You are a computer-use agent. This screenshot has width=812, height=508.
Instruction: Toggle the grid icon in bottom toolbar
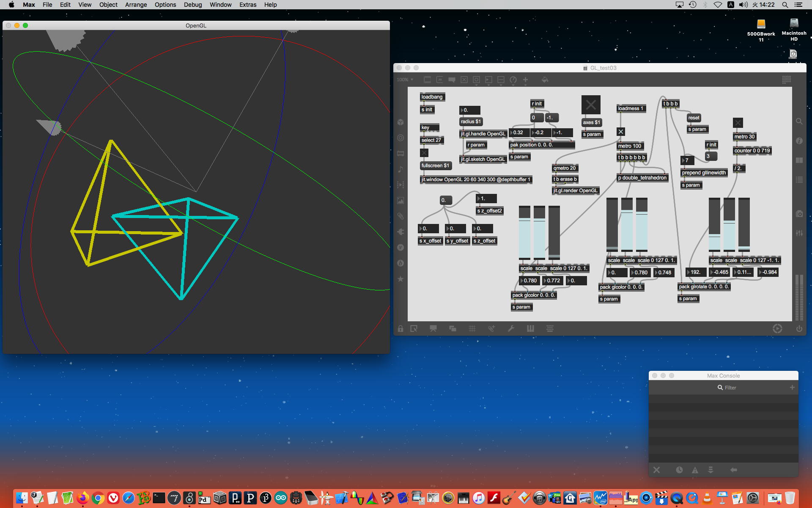click(472, 329)
